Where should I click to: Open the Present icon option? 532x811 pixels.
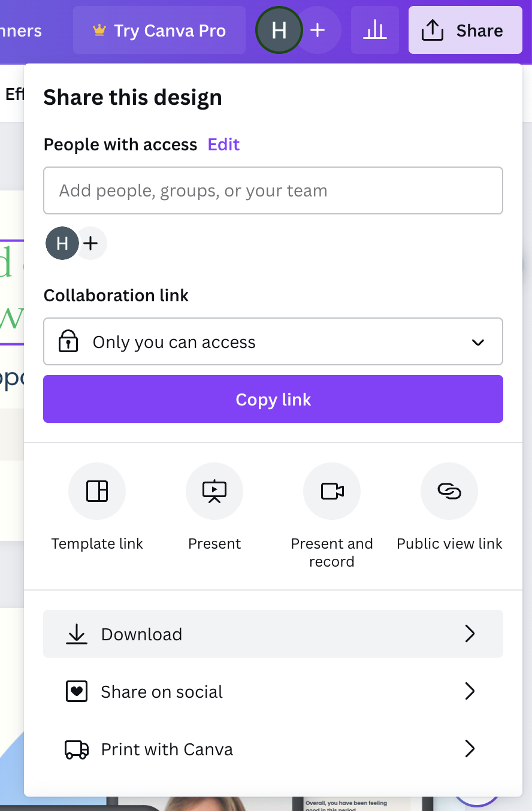(214, 491)
